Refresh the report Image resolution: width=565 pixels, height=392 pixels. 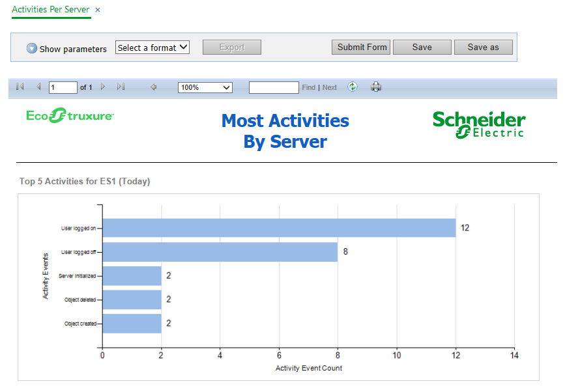click(353, 87)
